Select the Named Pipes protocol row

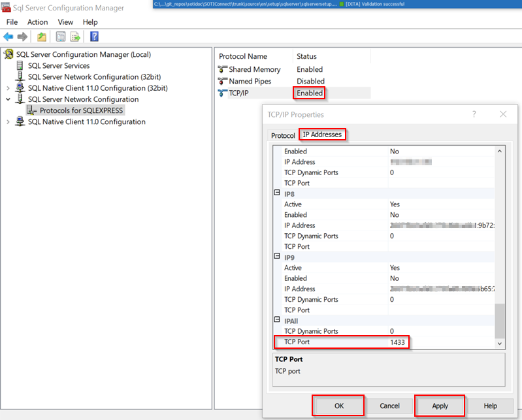tap(250, 81)
